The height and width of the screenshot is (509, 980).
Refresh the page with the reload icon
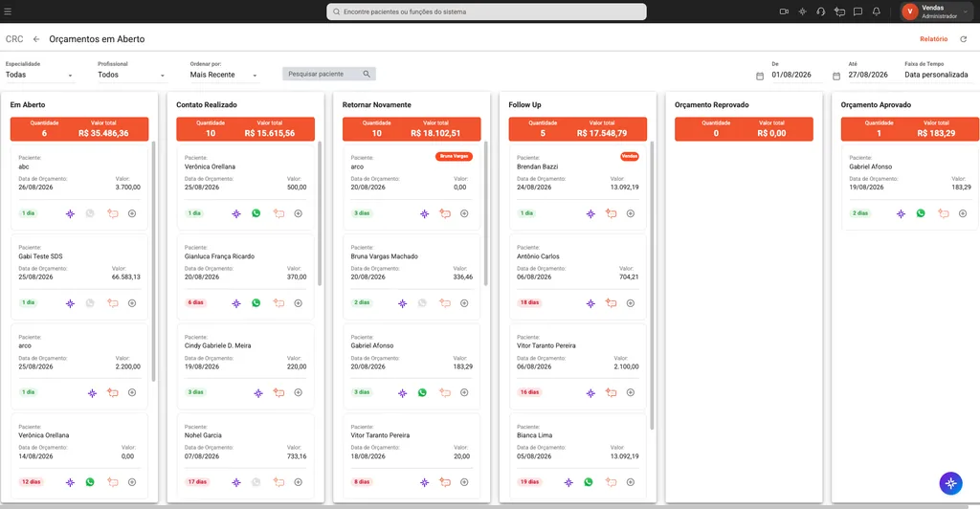pyautogui.click(x=963, y=38)
